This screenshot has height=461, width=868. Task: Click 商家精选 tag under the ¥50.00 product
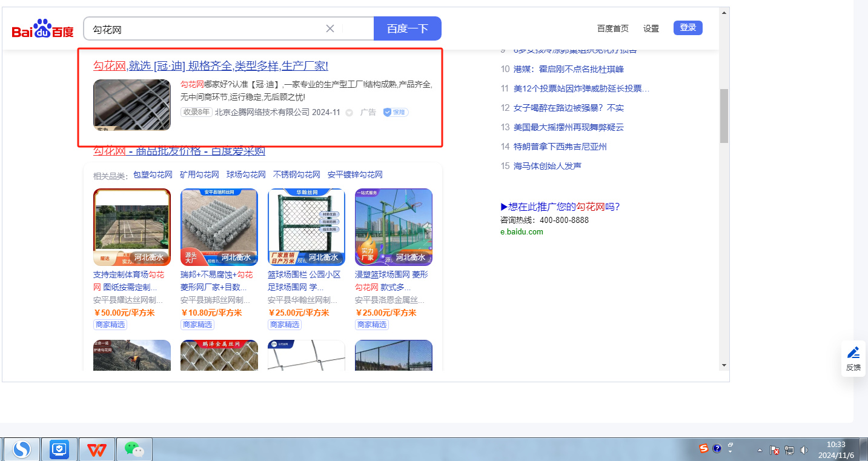[110, 325]
